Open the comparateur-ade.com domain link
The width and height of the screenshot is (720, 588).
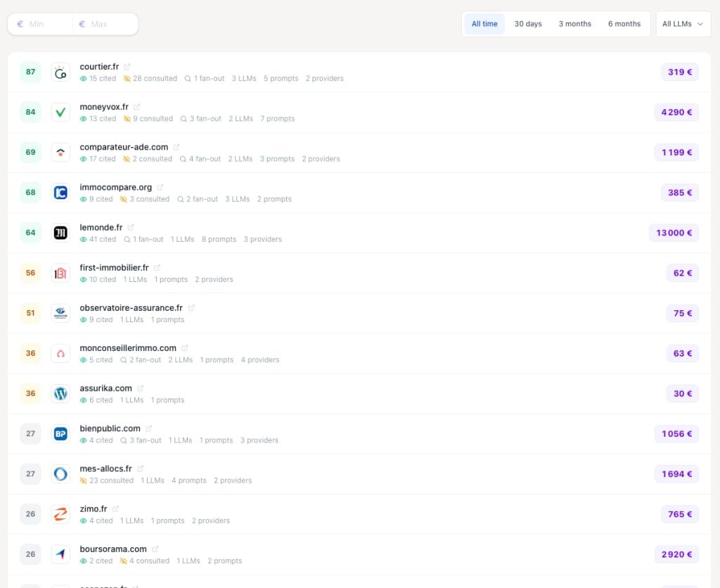click(x=124, y=147)
